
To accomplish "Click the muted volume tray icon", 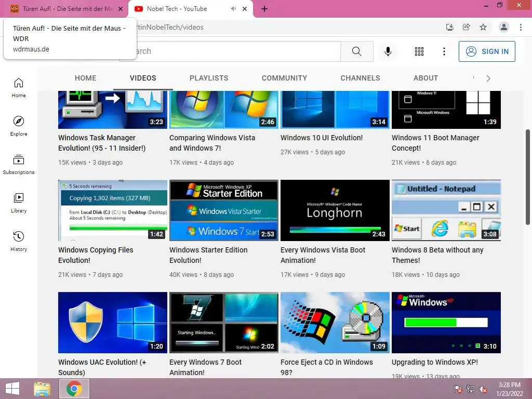I will (483, 389).
